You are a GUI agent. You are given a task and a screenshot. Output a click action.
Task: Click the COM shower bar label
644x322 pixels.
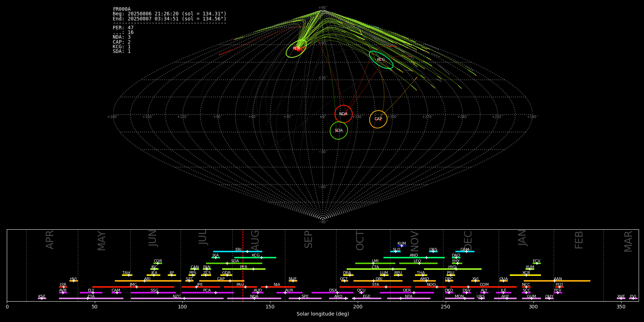click(x=484, y=285)
